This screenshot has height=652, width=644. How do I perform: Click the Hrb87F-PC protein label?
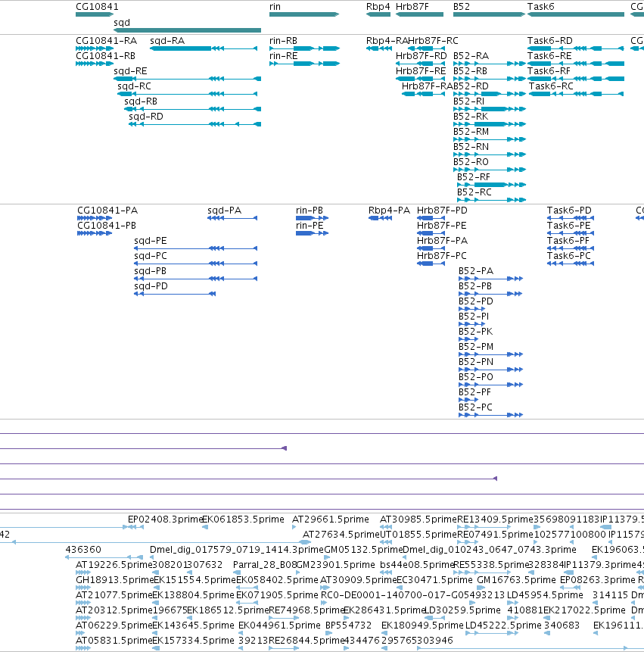coord(442,255)
